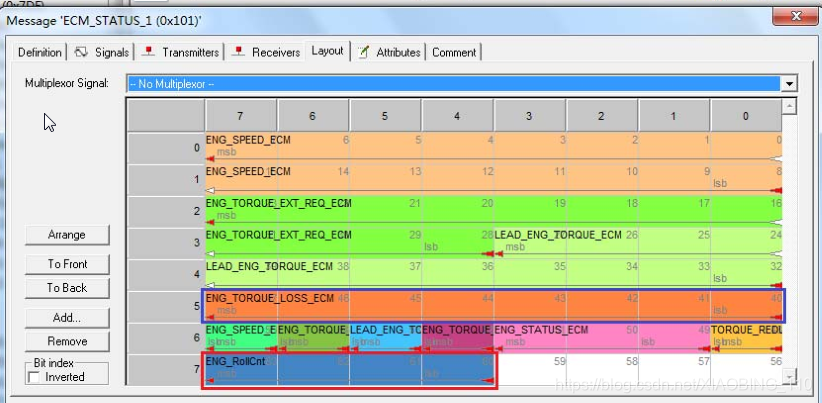822x403 pixels.
Task: Select ENG_TORQUE_LOSS_ECM signal in byte 5
Action: (494, 306)
